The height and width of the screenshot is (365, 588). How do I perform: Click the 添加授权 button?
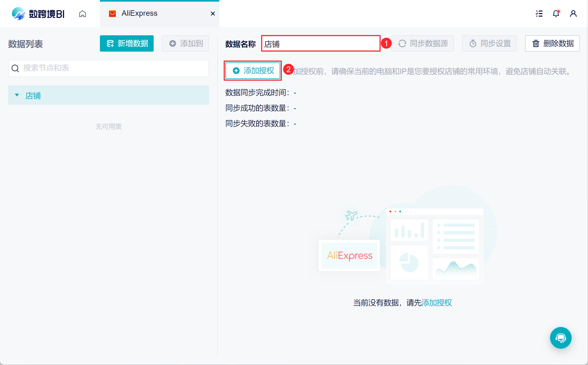click(x=253, y=71)
